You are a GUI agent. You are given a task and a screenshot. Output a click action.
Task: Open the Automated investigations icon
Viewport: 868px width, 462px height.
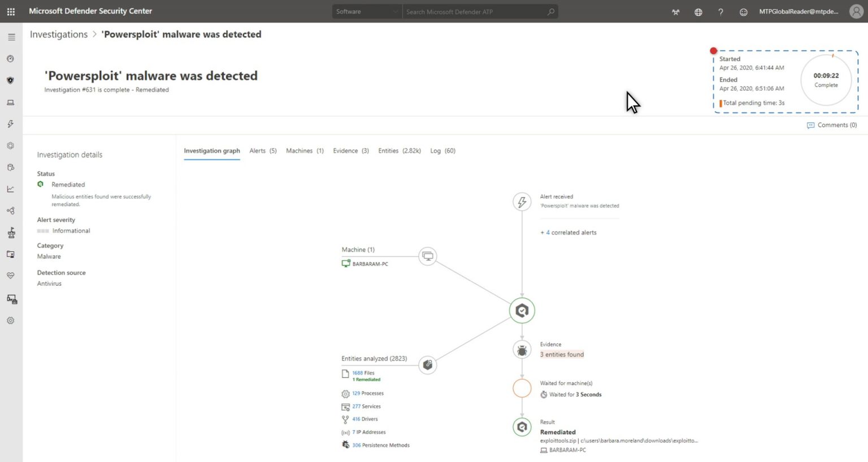tap(10, 145)
